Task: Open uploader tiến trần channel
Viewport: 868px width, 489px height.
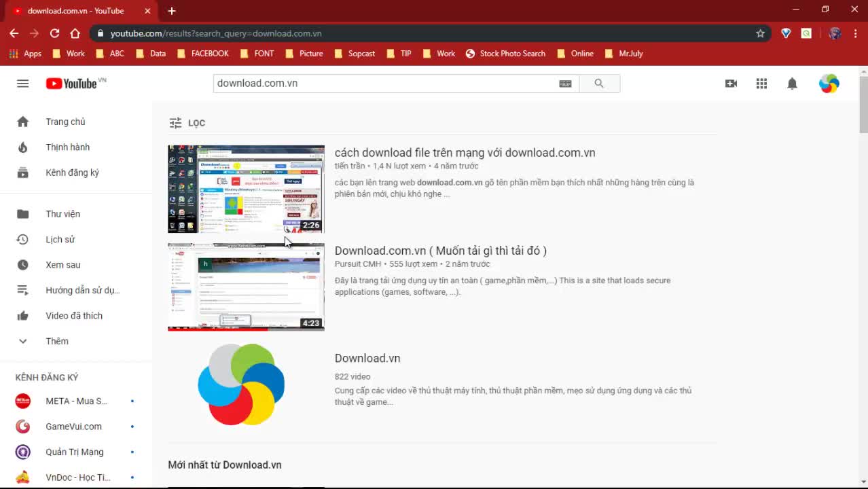Action: pos(350,166)
